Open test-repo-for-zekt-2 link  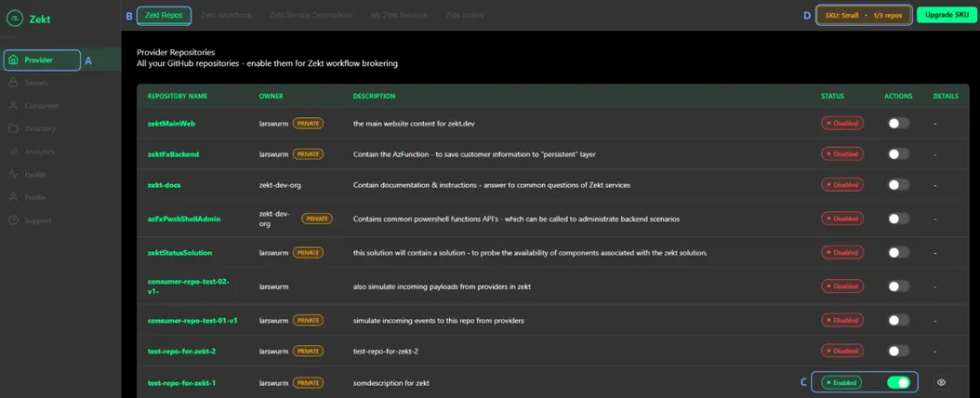click(182, 352)
